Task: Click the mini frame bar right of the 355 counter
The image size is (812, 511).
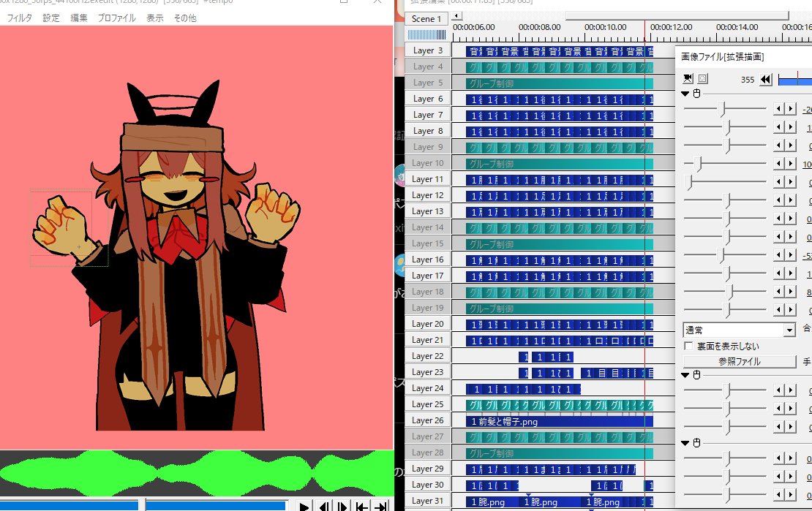Action: (795, 80)
